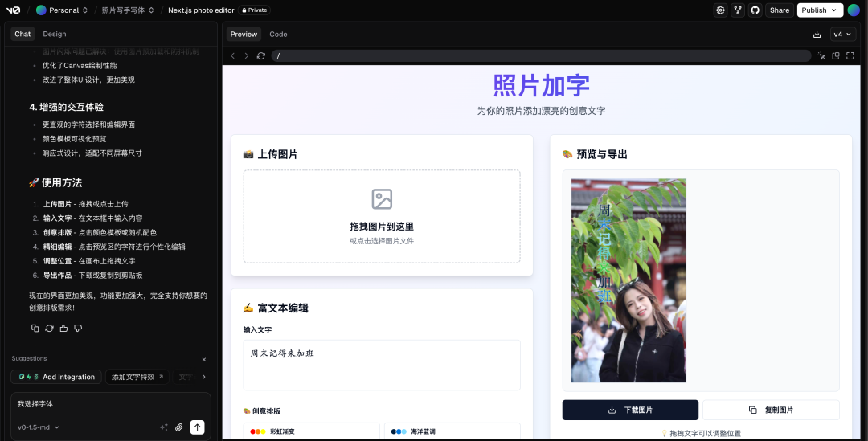This screenshot has height=441, width=868.
Task: Go forward in the preview browser
Action: coord(247,56)
